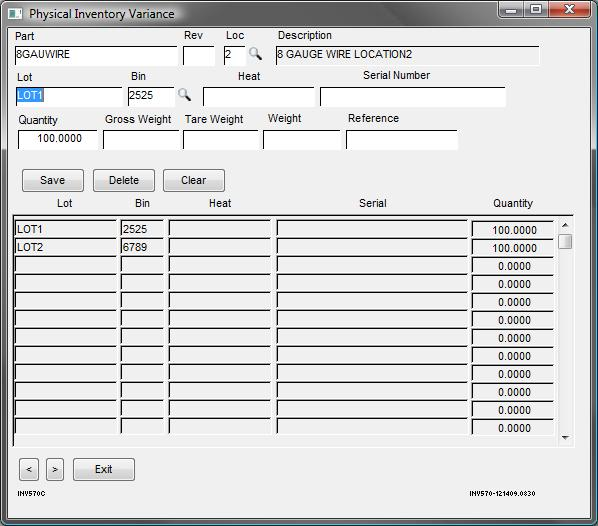The height and width of the screenshot is (526, 598).
Task: Focus the Part input field
Action: [96, 55]
